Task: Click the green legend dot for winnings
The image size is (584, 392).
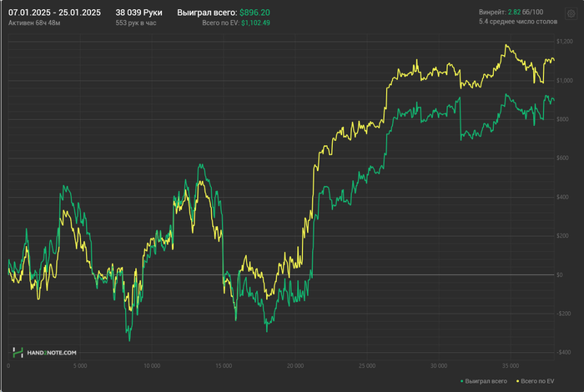Action: point(462,380)
